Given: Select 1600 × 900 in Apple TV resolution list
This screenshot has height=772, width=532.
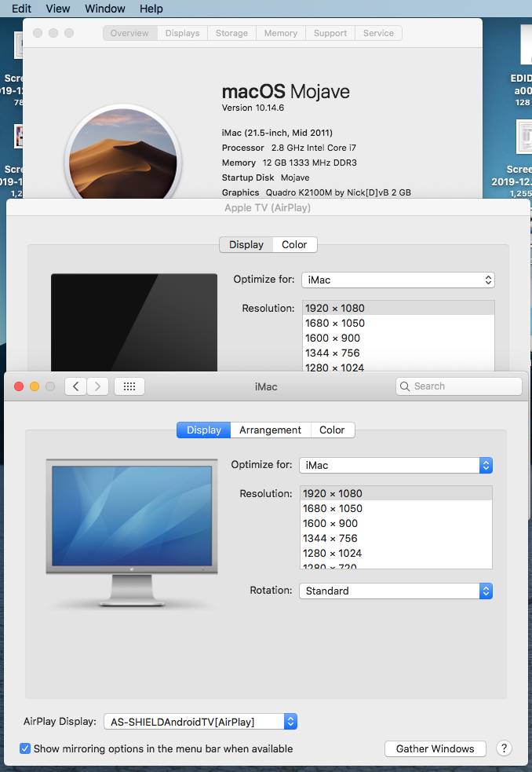Looking at the screenshot, I should point(398,338).
